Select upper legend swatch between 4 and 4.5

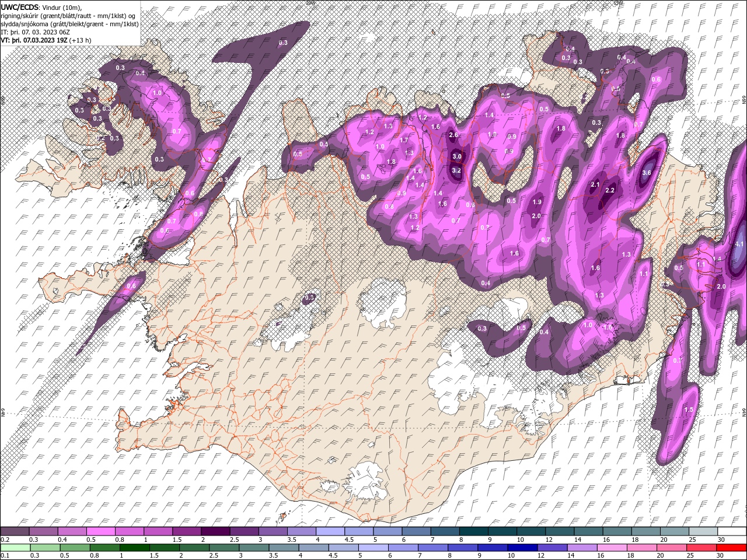pyautogui.click(x=330, y=531)
